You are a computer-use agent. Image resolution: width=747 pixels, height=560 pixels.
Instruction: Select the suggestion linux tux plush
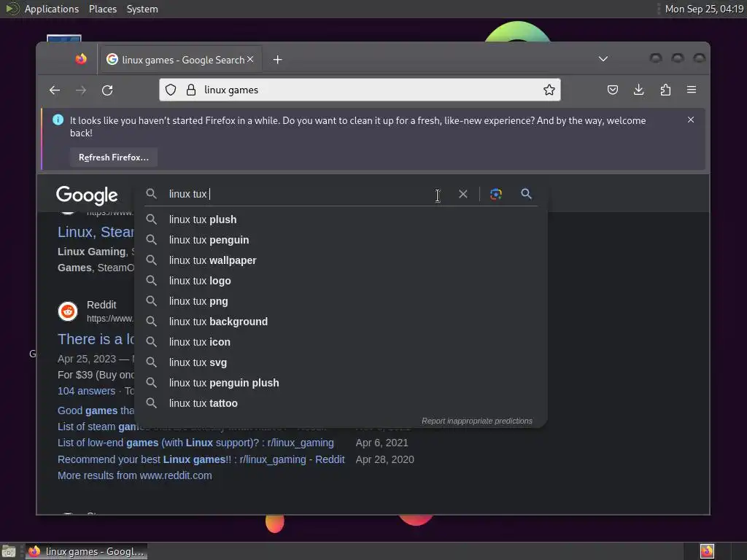click(341, 219)
